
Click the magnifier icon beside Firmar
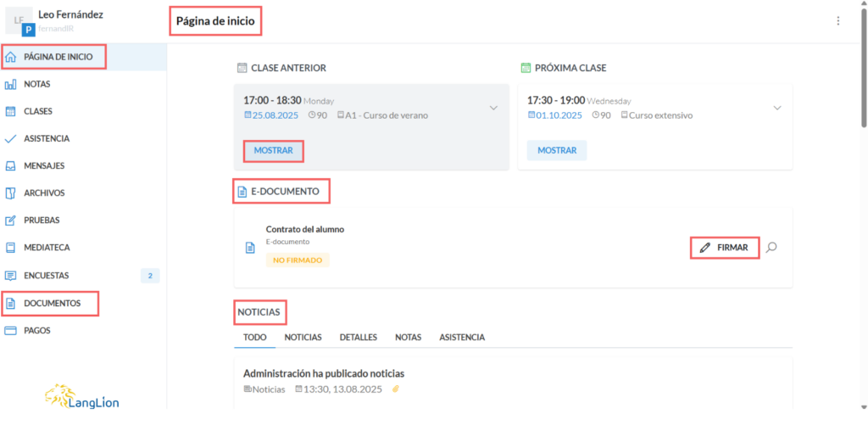(771, 248)
